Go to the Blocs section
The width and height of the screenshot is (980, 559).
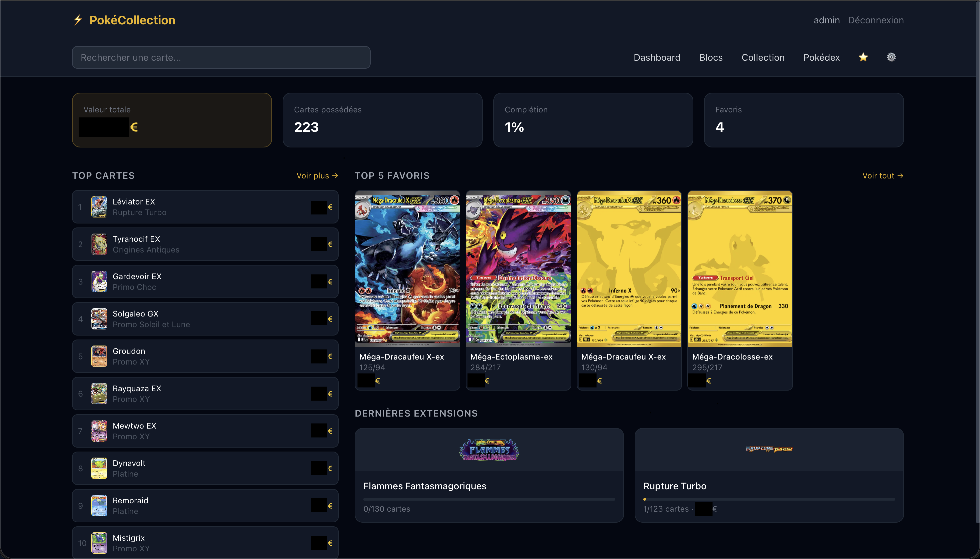[x=711, y=58]
